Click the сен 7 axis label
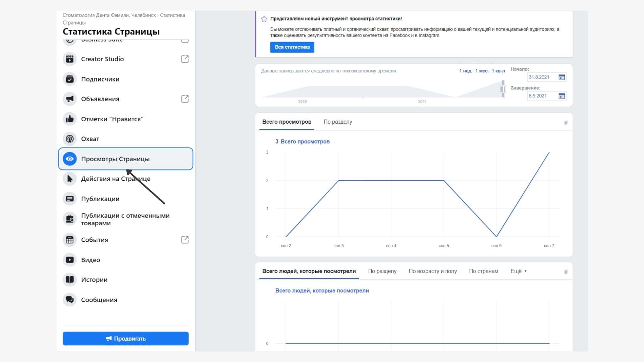 click(x=549, y=246)
